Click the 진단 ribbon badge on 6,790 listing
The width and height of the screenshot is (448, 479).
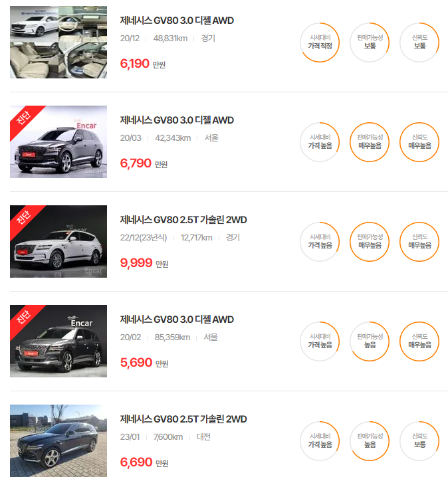25,120
